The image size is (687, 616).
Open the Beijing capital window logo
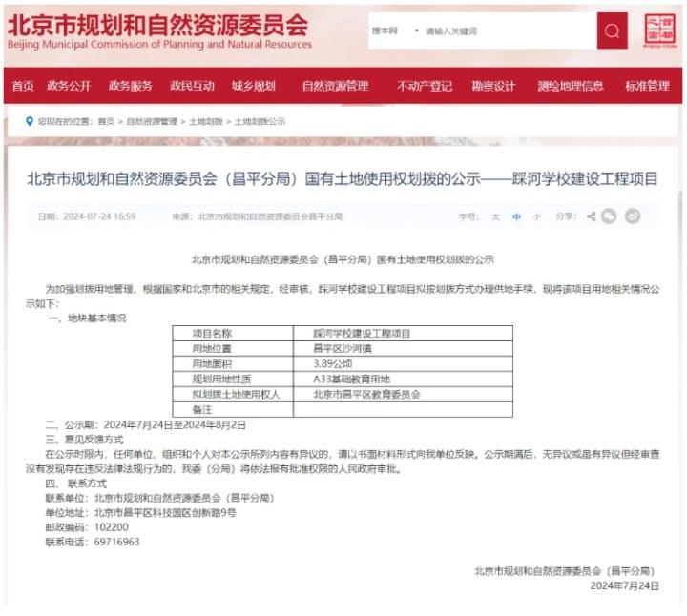[x=660, y=31]
